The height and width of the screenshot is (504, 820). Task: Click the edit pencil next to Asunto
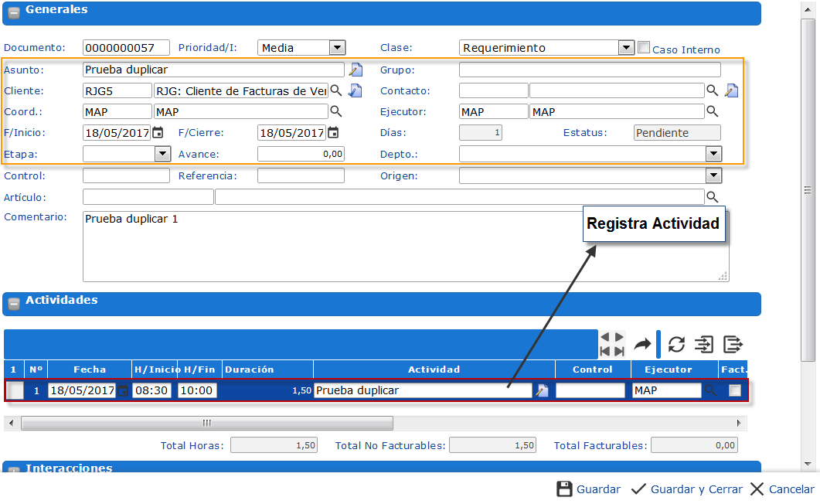pyautogui.click(x=355, y=69)
